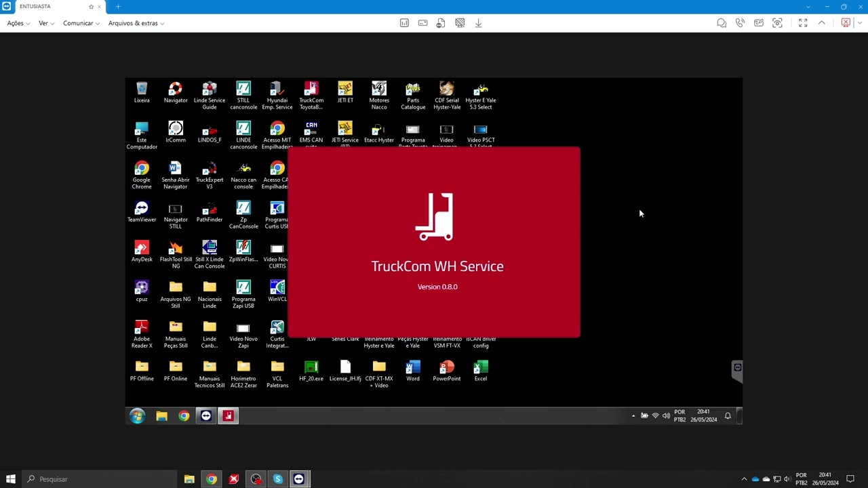Open Linde Service Guide shortcut
The image size is (868, 488).
click(x=210, y=96)
